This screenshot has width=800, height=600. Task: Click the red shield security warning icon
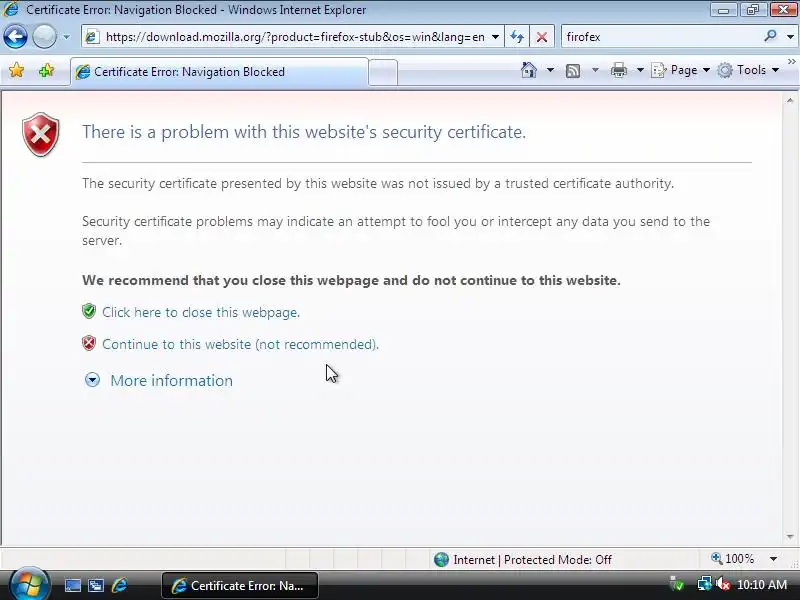41,135
